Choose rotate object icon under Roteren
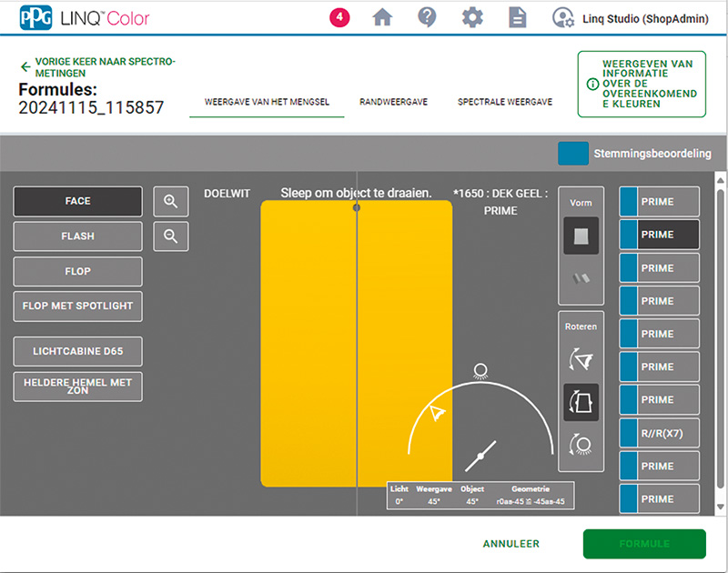 point(581,402)
